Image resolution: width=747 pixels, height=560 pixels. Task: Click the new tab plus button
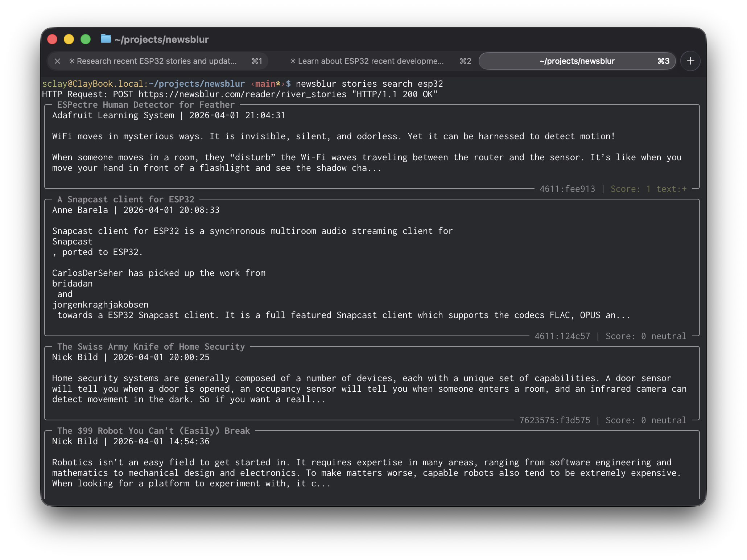tap(690, 61)
